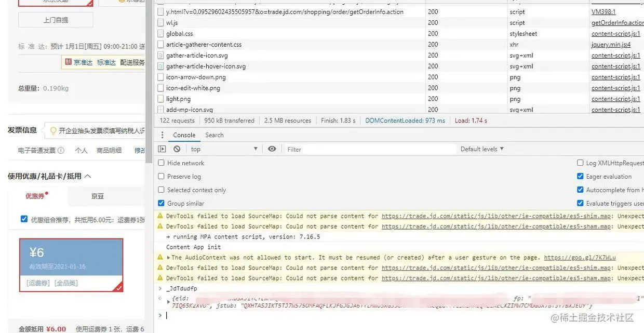Click the file icon of the y.html request
Screen dimensions: 644x333
(x=161, y=12)
